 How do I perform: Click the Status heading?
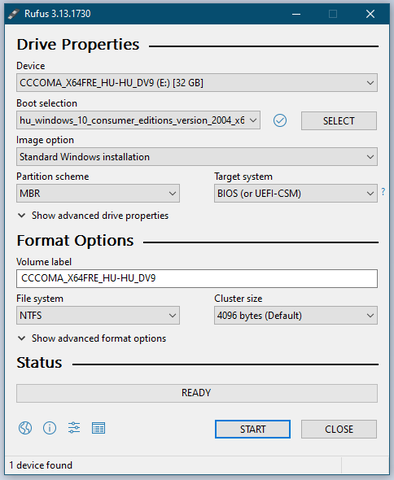coord(39,363)
